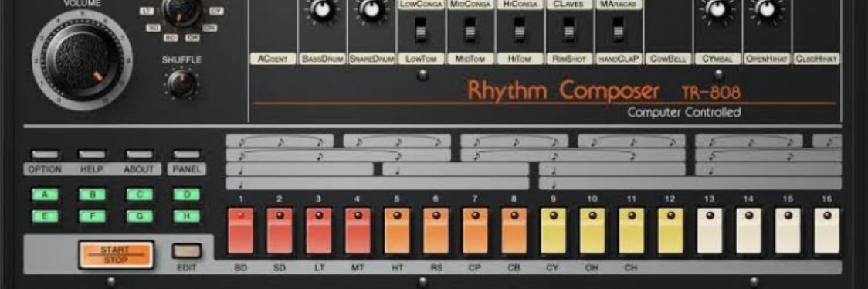This screenshot has height=289, width=868.
Task: Select pattern bank F
Action: click(92, 216)
